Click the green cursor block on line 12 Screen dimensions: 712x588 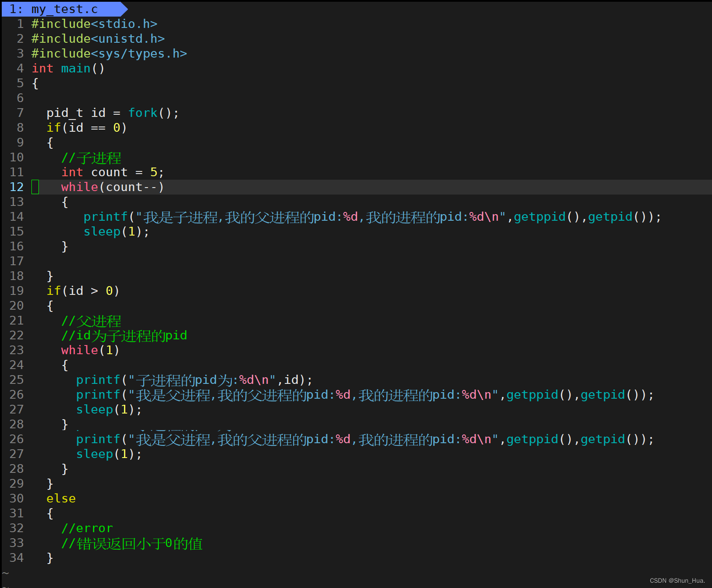point(35,187)
